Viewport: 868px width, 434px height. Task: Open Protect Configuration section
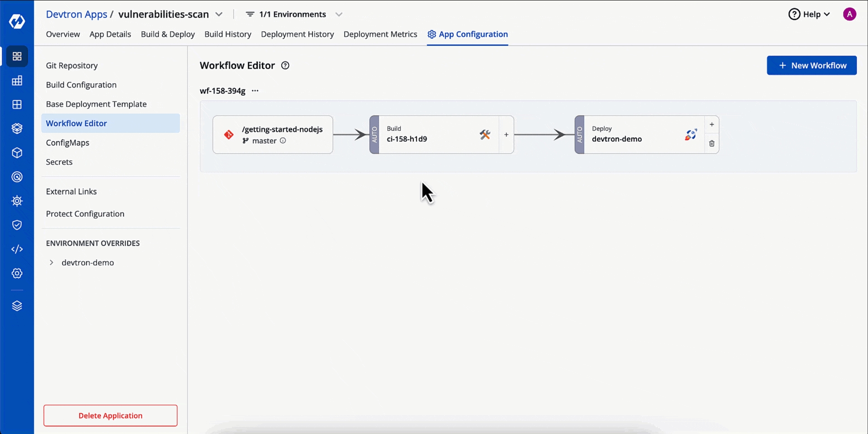pos(85,214)
